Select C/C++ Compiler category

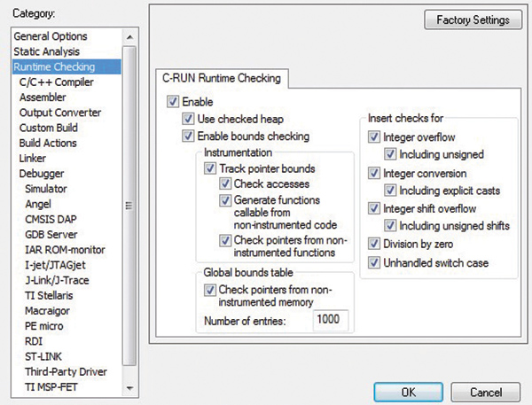[x=55, y=82]
